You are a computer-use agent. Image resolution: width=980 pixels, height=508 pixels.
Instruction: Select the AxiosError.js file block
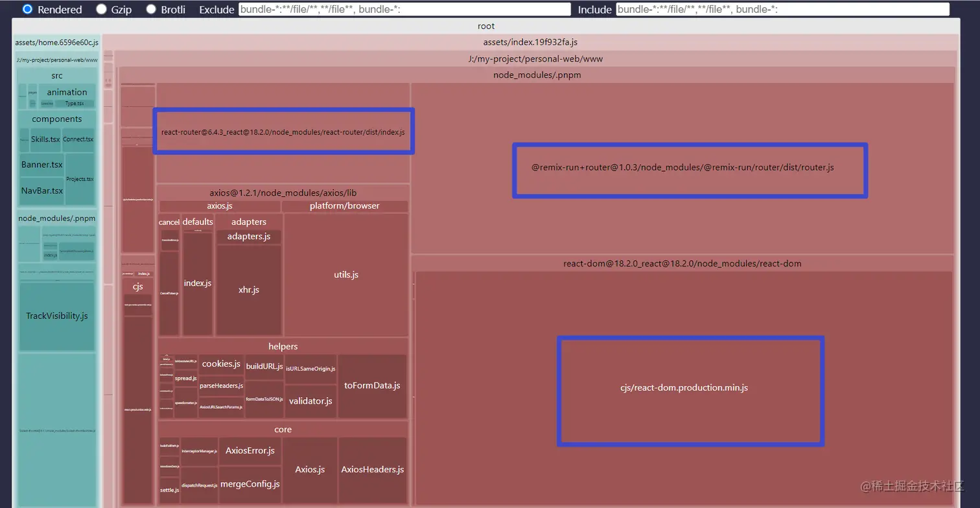click(250, 451)
